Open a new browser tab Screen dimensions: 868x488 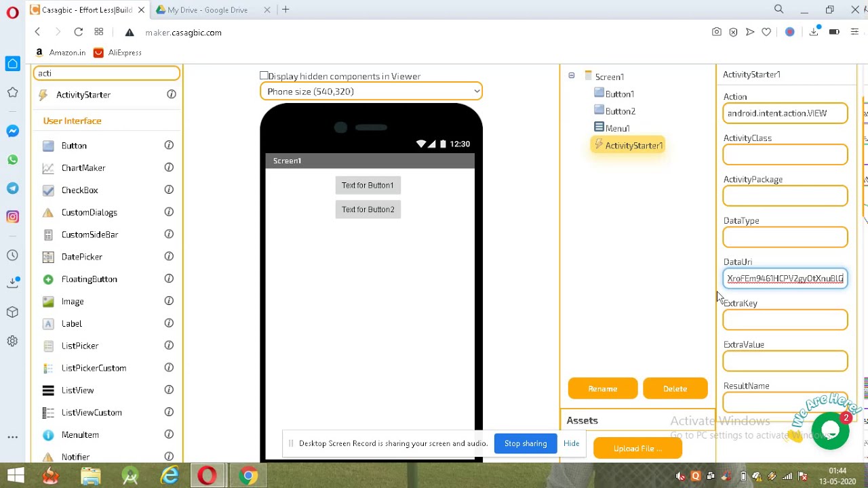(x=285, y=9)
